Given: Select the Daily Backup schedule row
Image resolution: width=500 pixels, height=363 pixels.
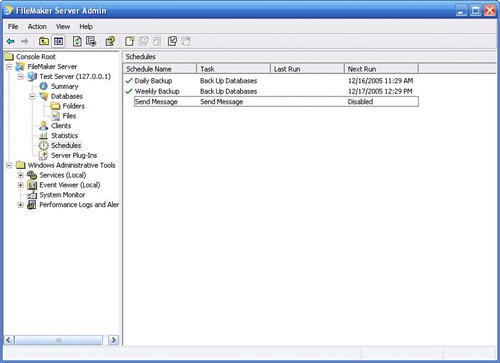Looking at the screenshot, I should point(153,81).
